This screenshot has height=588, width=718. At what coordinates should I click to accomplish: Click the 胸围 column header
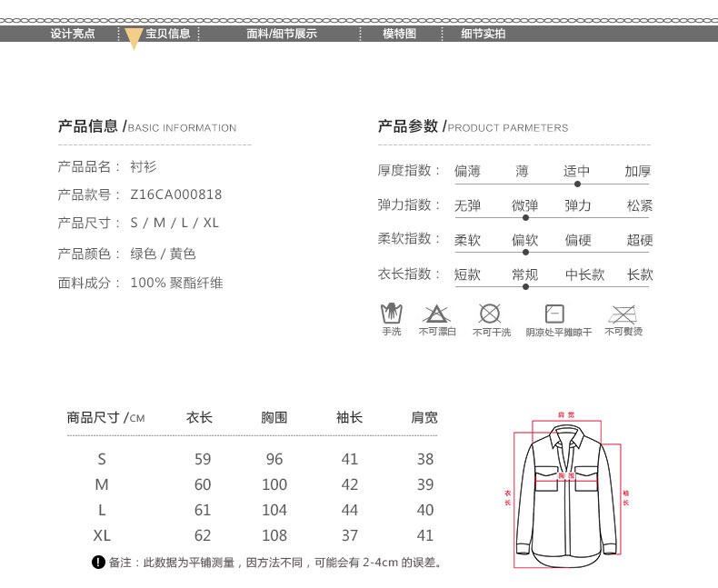(274, 417)
